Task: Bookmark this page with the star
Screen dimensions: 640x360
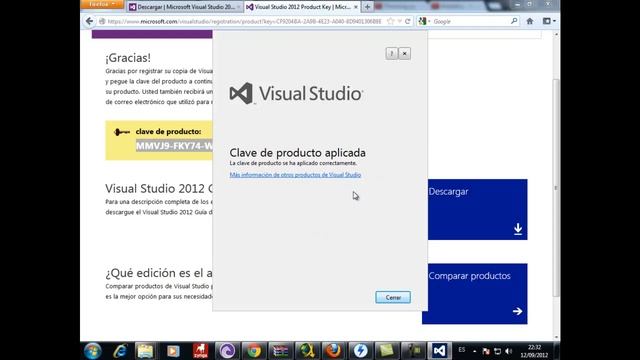Action: [391, 21]
